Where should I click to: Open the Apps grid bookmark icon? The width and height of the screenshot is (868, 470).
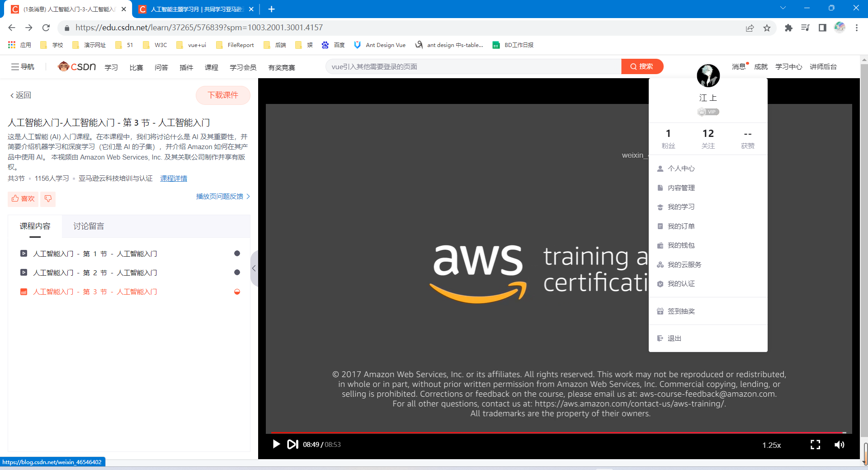tap(12, 45)
